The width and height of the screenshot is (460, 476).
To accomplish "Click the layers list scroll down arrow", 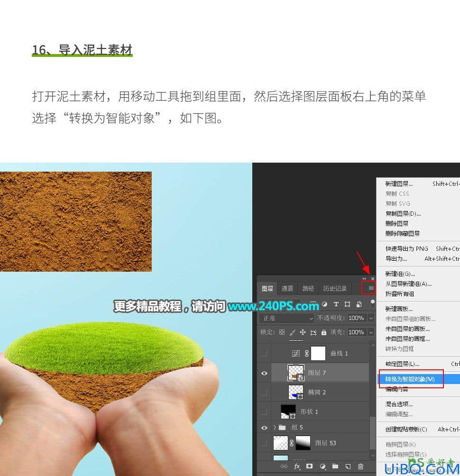I will tap(373, 455).
